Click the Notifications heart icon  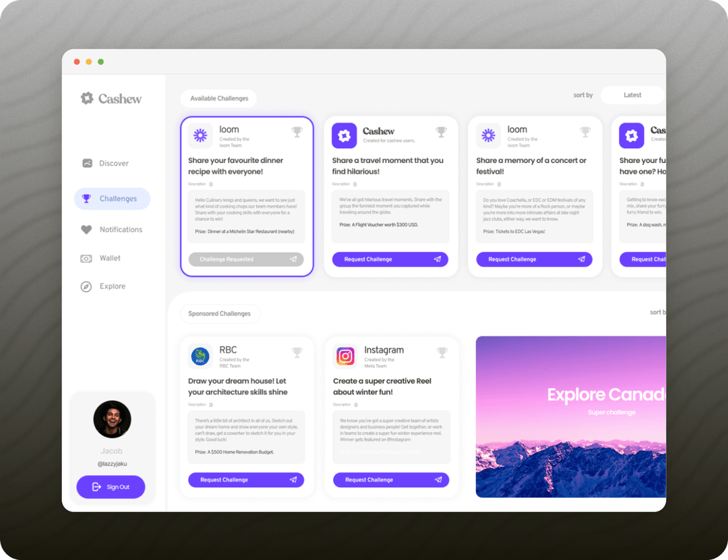pyautogui.click(x=86, y=229)
